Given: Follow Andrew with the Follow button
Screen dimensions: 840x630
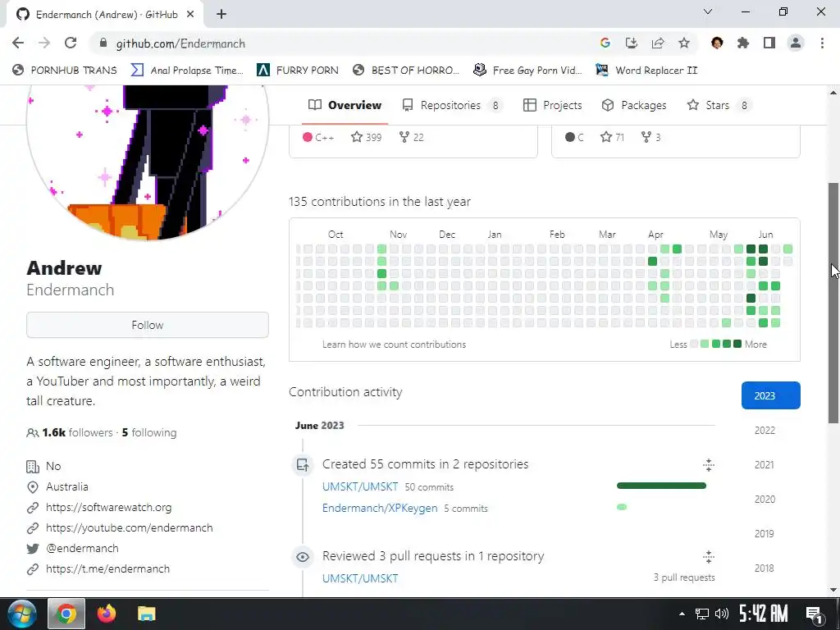Looking at the screenshot, I should (148, 325).
